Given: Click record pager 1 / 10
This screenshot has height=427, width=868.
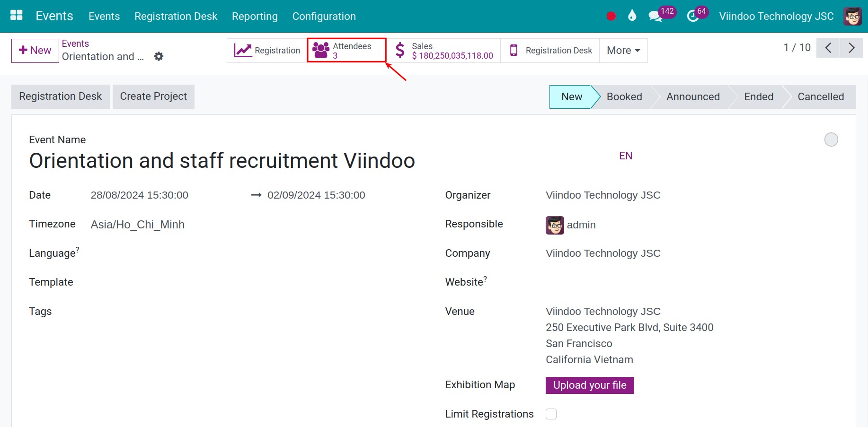Looking at the screenshot, I should (797, 48).
